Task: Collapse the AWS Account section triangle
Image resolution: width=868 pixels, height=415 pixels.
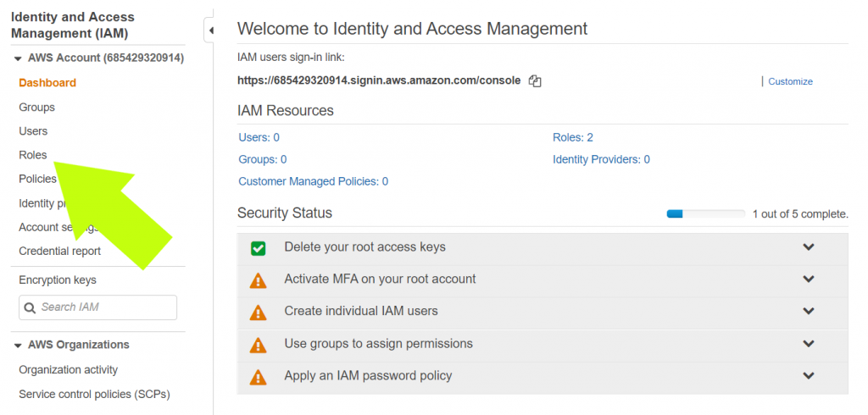Action: (x=18, y=58)
